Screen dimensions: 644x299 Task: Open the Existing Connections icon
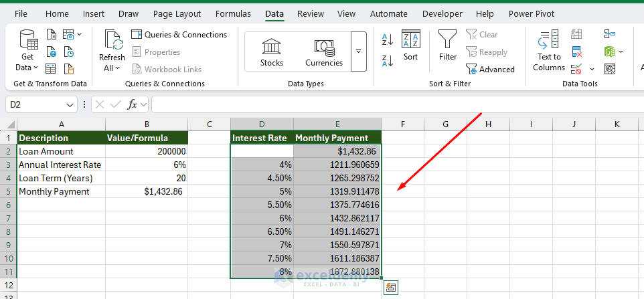(x=68, y=69)
